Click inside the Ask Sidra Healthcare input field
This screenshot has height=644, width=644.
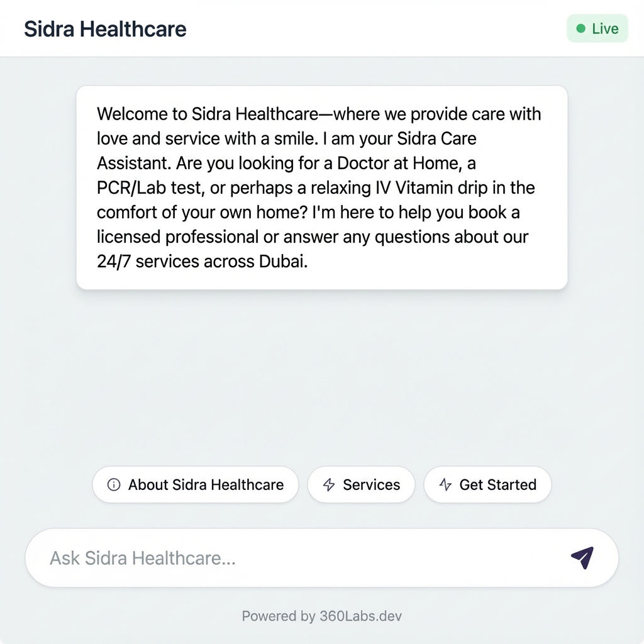[x=252, y=557]
